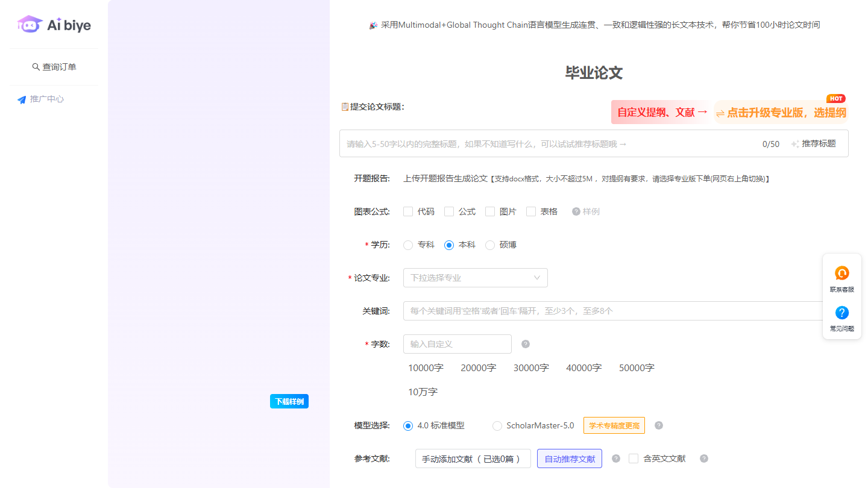Click the help icon after 自动推荐文献
This screenshot has width=868, height=488.
coord(616,458)
